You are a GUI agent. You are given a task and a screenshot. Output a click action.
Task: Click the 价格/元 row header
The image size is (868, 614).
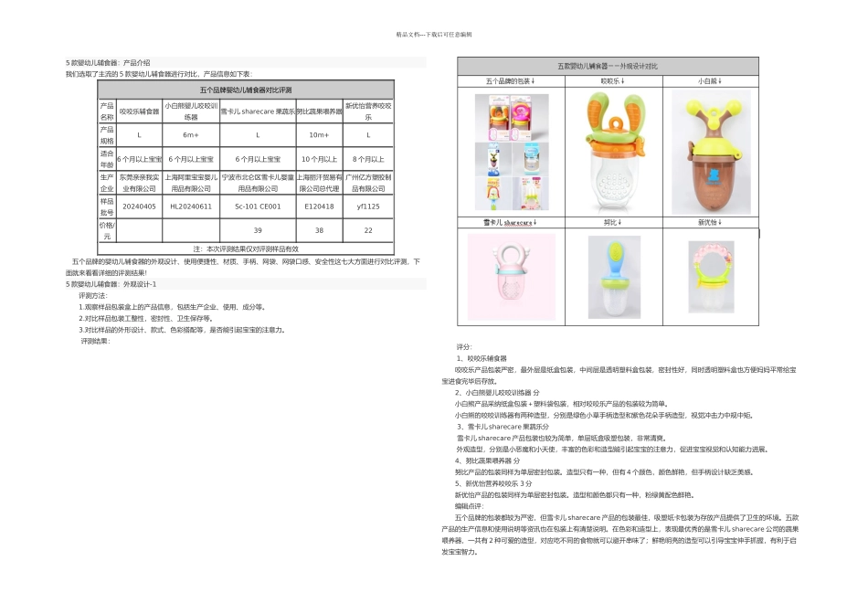[107, 230]
